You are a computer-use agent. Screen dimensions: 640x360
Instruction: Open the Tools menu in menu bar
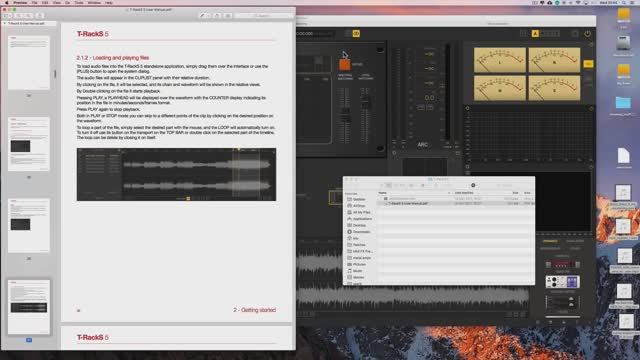79,2
